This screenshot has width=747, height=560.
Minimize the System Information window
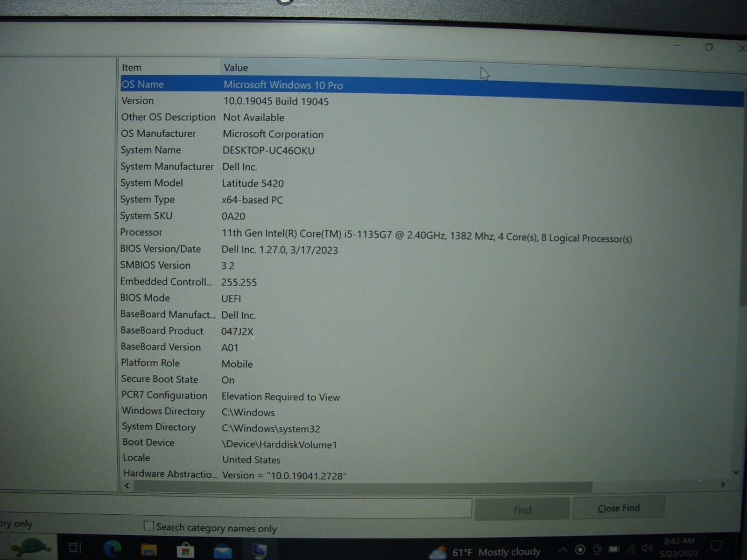point(677,46)
